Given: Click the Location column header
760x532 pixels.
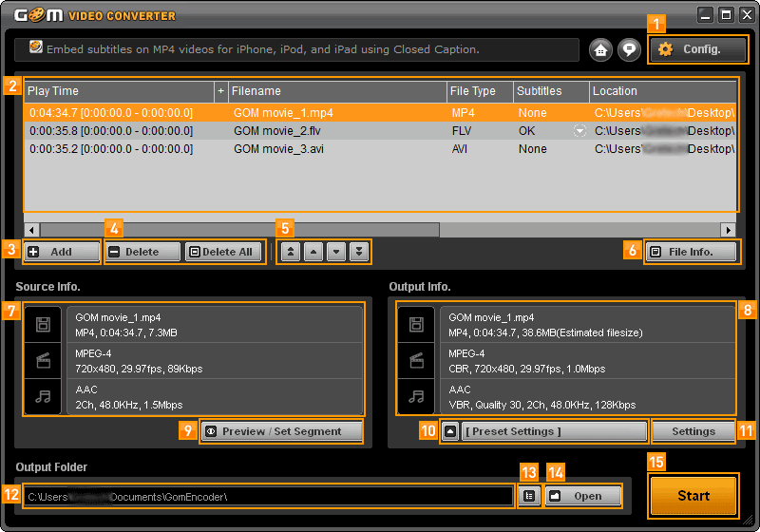Looking at the screenshot, I should pyautogui.click(x=663, y=91).
